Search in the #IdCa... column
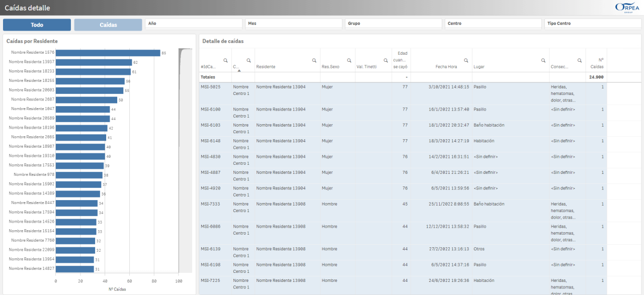The height and width of the screenshot is (295, 644). pos(225,60)
